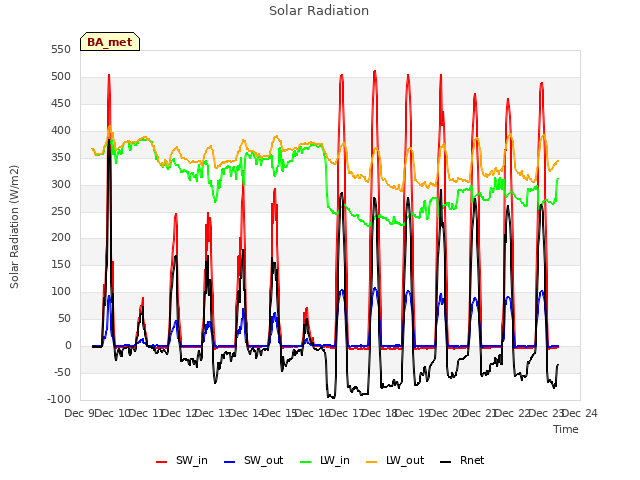Click the red SW_in legend color marker
This screenshot has width=640, height=480.
pyautogui.click(x=162, y=462)
